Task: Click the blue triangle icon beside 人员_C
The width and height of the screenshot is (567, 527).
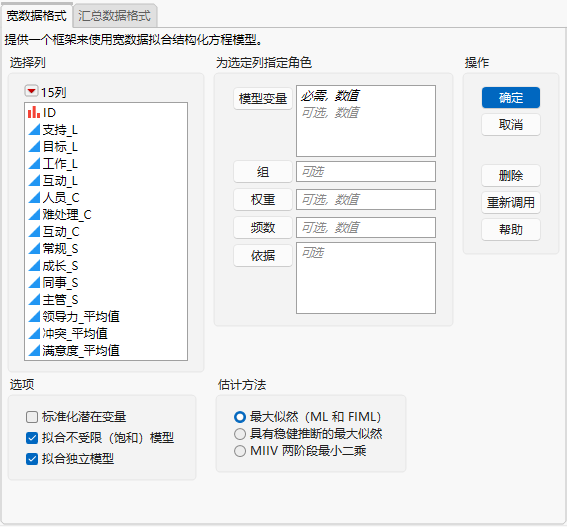Action: click(x=34, y=197)
